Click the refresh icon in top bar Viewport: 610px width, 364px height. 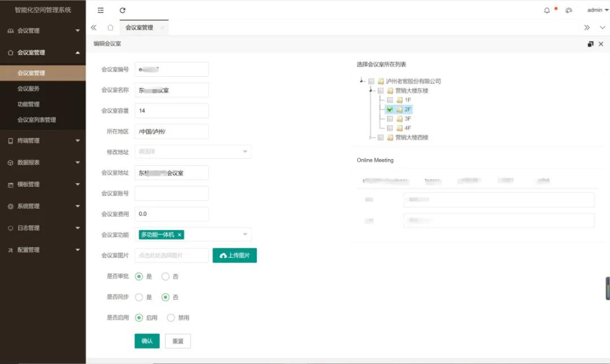pos(123,10)
